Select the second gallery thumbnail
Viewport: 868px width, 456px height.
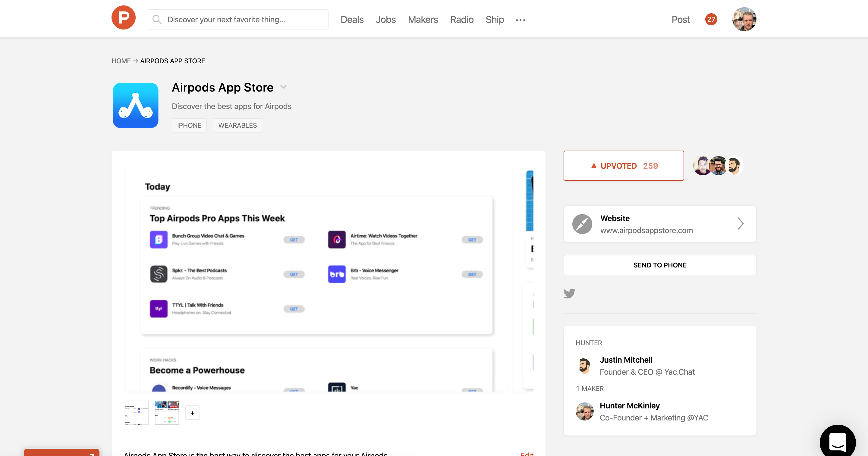[x=167, y=412]
